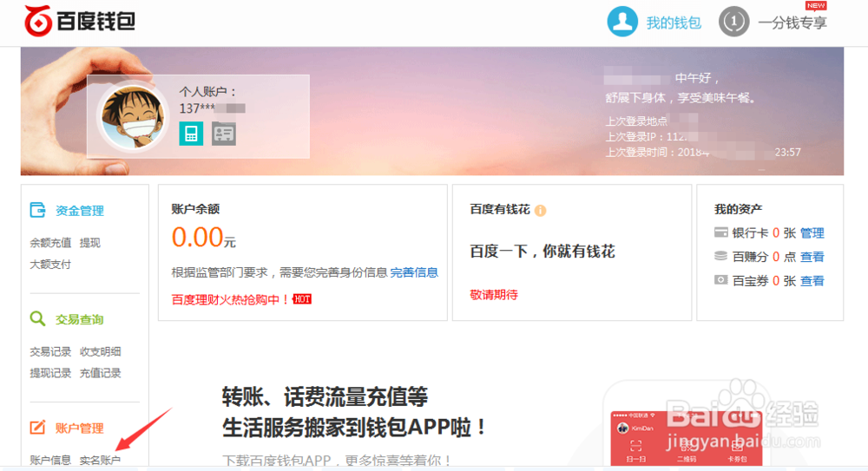Screen dimensions: 868x471
Task: Click the 交易查询 magnifier icon
Action: [x=37, y=319]
